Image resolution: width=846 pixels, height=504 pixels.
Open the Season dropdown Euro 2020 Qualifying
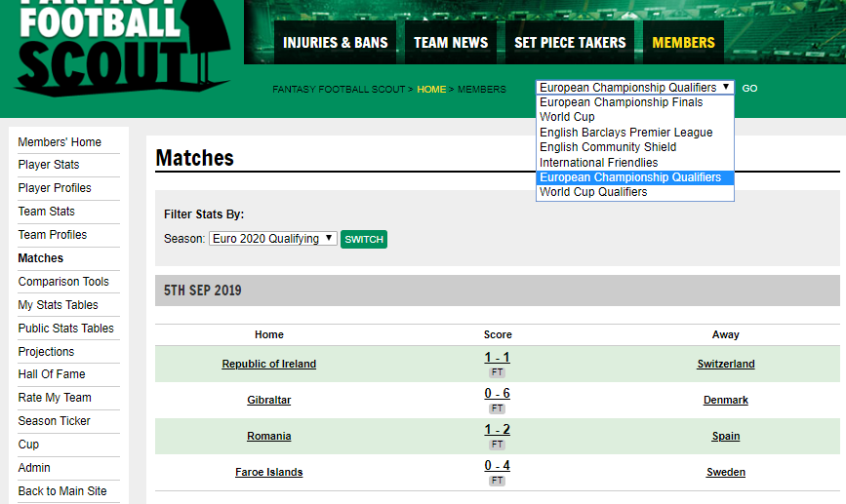pos(273,239)
